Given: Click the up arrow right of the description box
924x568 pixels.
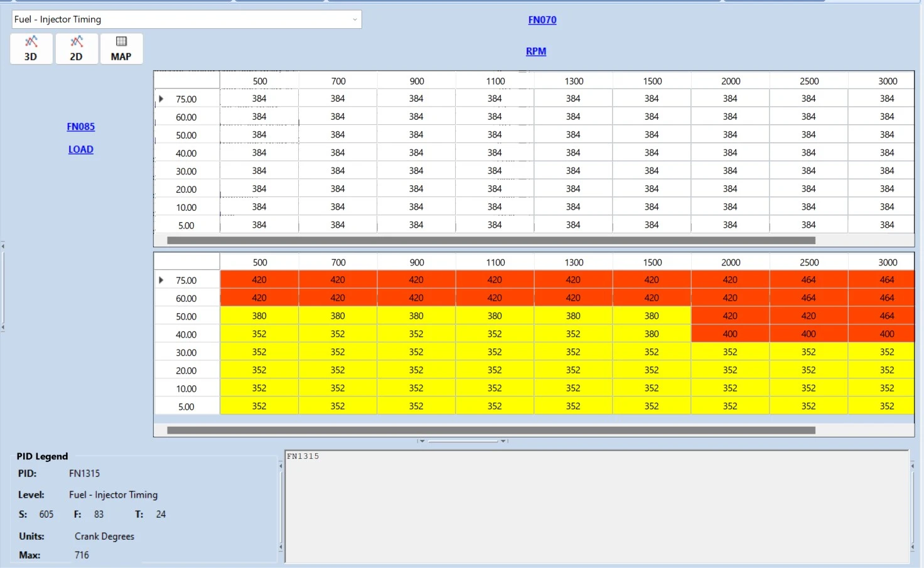Looking at the screenshot, I should pyautogui.click(x=913, y=466).
